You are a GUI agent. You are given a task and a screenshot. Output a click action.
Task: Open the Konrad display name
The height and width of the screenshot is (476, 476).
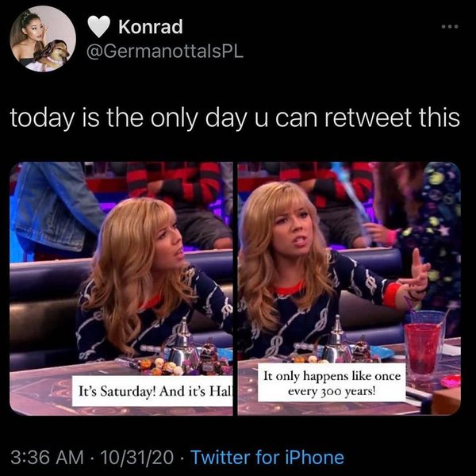click(x=151, y=27)
